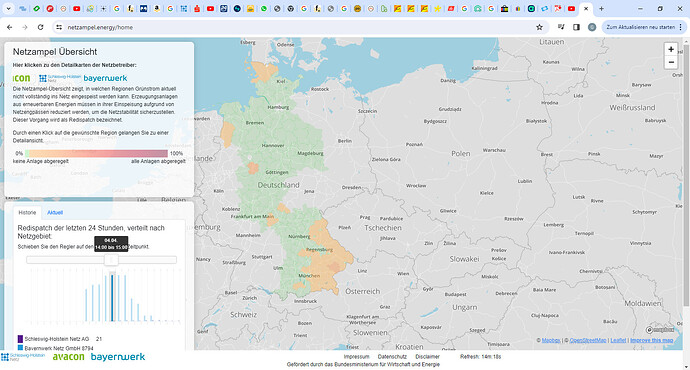Open the Bayernwerk detail map logo
This screenshot has width=690, height=370.
tap(105, 78)
